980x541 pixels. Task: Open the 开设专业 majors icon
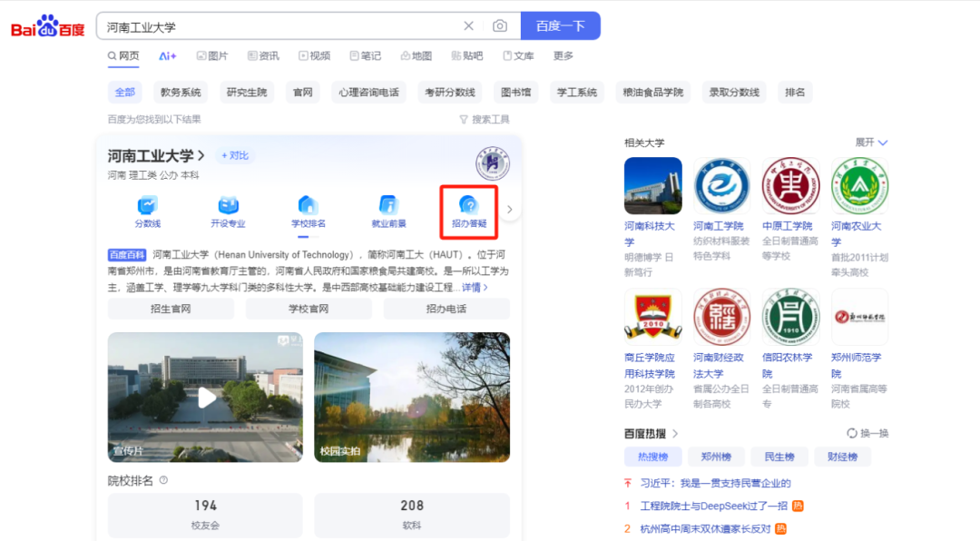point(228,211)
